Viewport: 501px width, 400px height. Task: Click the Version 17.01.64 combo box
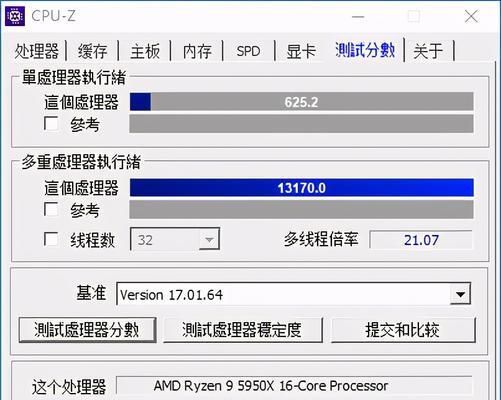click(293, 294)
